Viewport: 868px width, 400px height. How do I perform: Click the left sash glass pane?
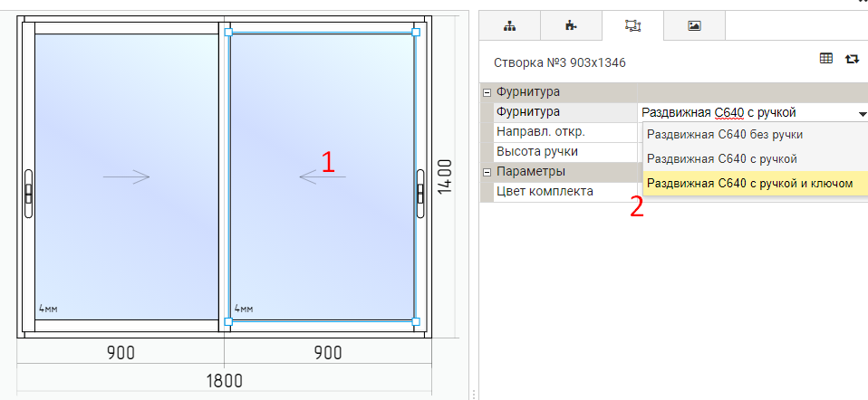tap(127, 177)
